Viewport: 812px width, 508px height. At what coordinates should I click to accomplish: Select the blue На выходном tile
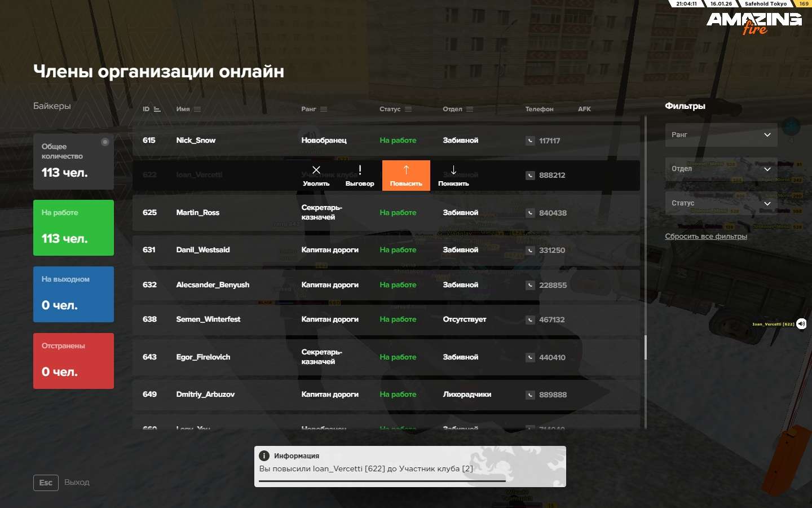[73, 294]
